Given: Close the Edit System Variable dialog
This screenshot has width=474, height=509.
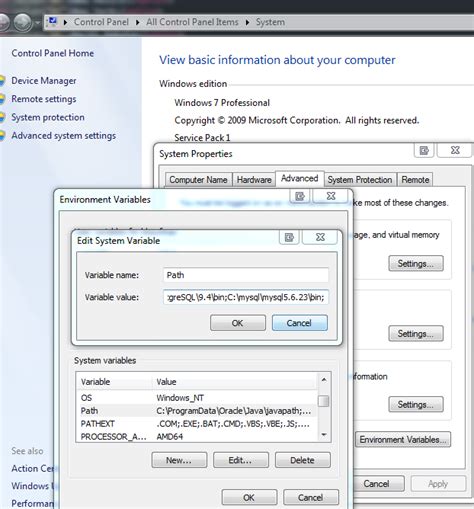Looking at the screenshot, I should pyautogui.click(x=320, y=237).
